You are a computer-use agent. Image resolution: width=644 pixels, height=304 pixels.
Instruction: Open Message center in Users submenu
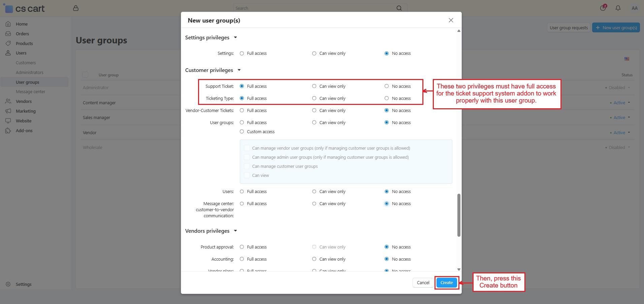click(x=30, y=92)
